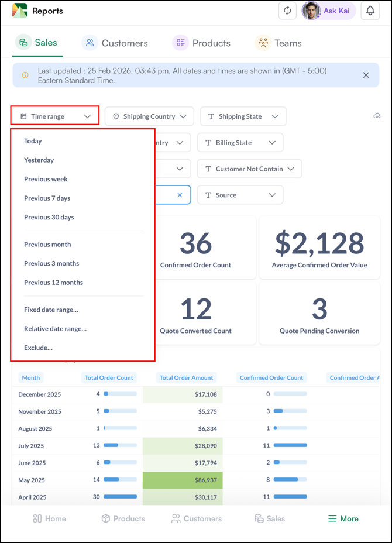Choose Fixed date range option

coord(51,310)
